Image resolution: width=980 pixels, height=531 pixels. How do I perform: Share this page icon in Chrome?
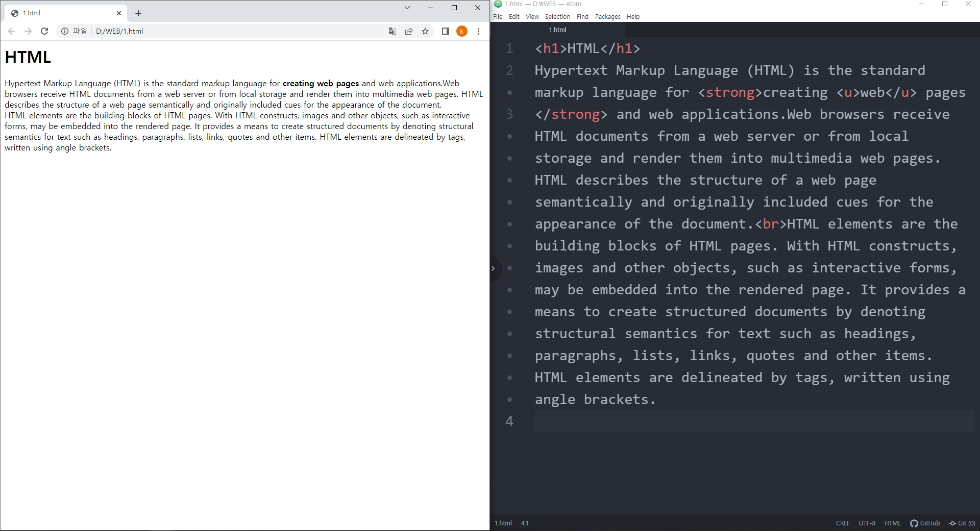tap(409, 31)
